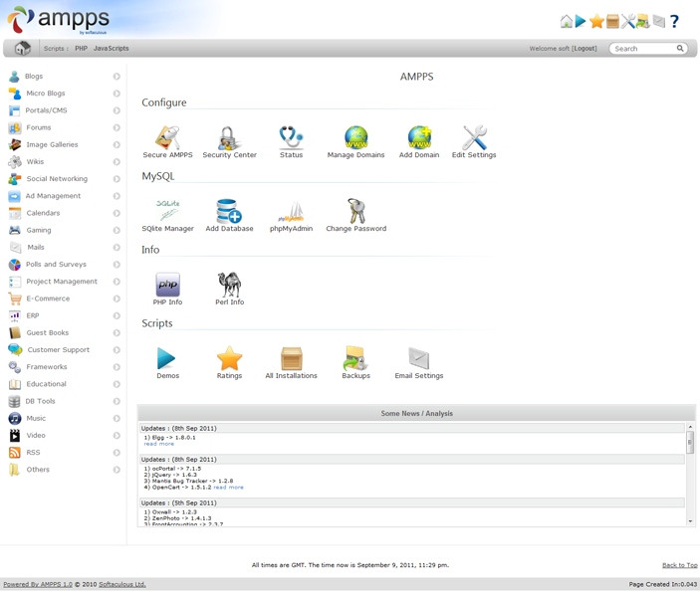700x597 pixels.
Task: Expand the Others category arrow
Action: coord(117,470)
